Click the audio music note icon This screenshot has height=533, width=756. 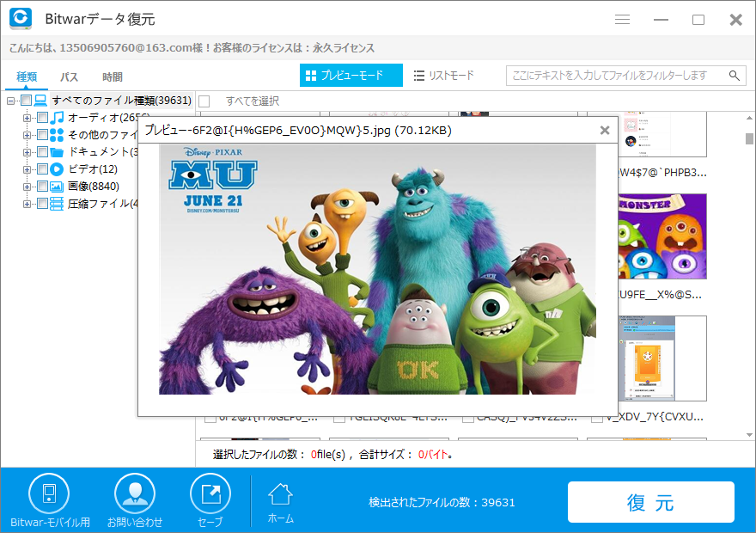pos(57,117)
